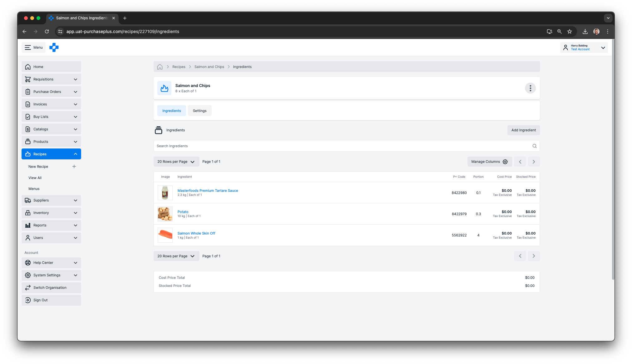The image size is (632, 364).
Task: Expand the Inventory menu
Action: 51,213
